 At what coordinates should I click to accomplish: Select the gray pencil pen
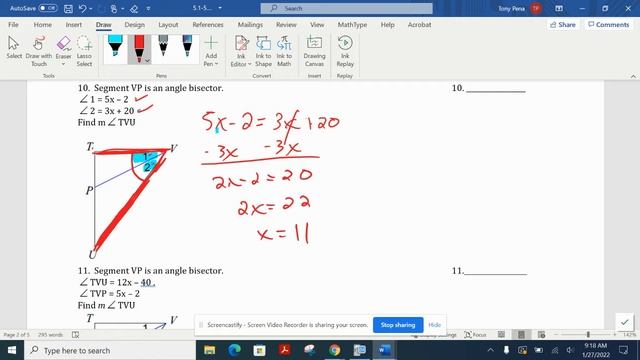pyautogui.click(x=163, y=46)
